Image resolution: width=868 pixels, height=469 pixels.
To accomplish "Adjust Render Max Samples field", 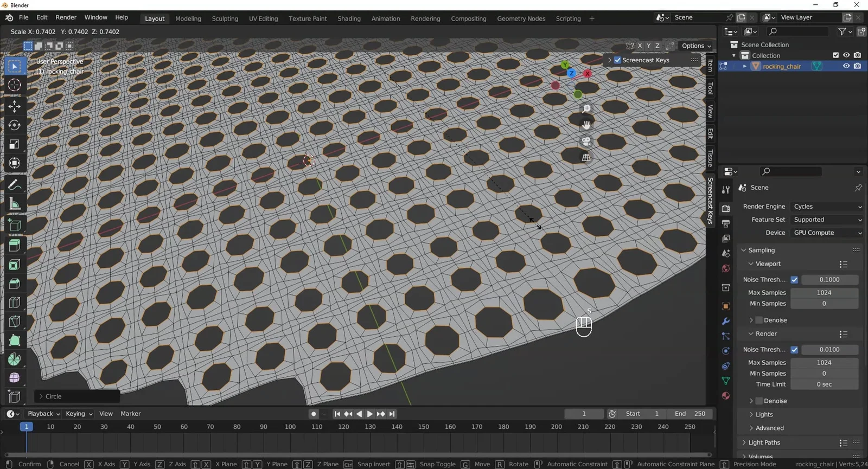I will [824, 363].
